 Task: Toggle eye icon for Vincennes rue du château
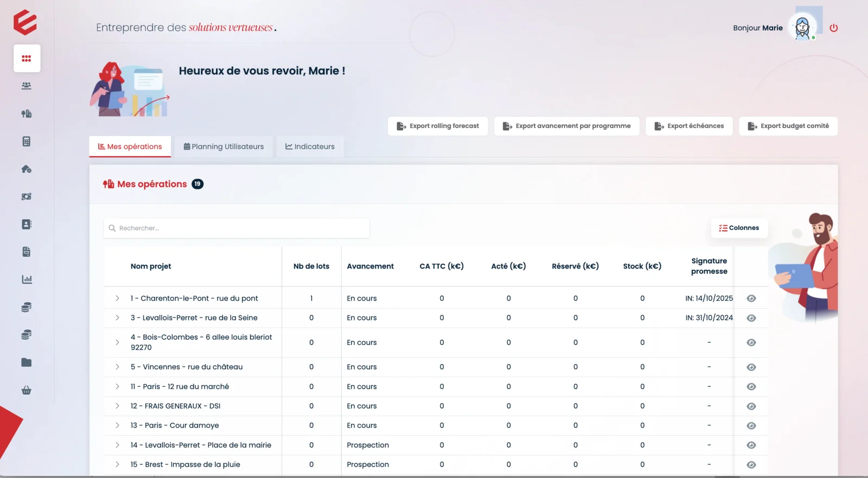coord(751,367)
